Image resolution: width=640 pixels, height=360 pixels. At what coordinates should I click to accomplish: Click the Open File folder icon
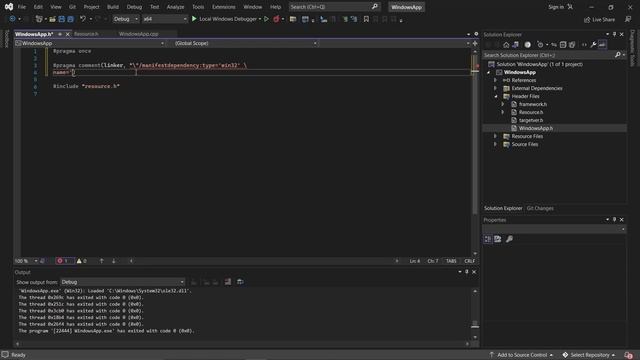[52, 19]
